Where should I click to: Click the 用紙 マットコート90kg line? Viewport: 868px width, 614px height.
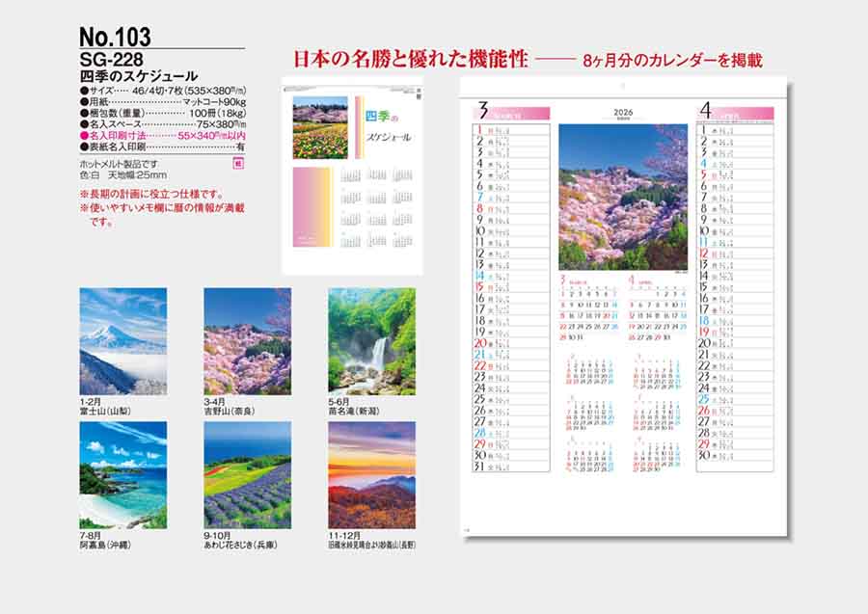point(163,102)
